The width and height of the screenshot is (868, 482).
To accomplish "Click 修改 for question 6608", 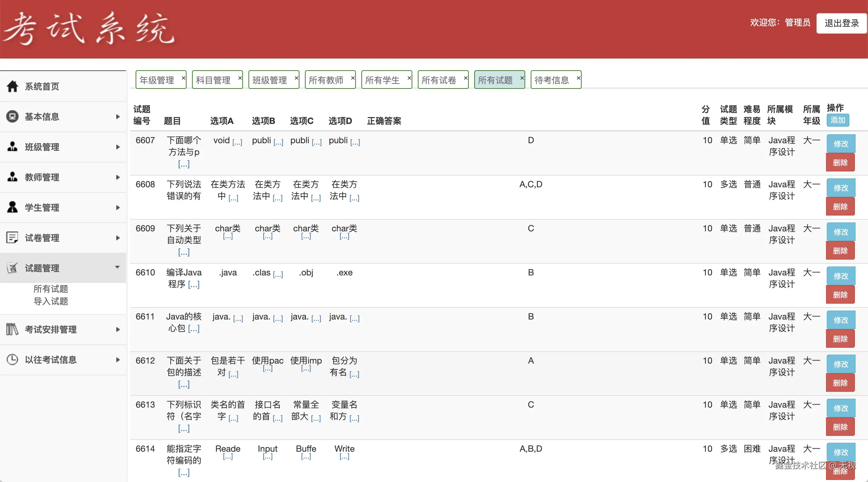I will pyautogui.click(x=840, y=188).
